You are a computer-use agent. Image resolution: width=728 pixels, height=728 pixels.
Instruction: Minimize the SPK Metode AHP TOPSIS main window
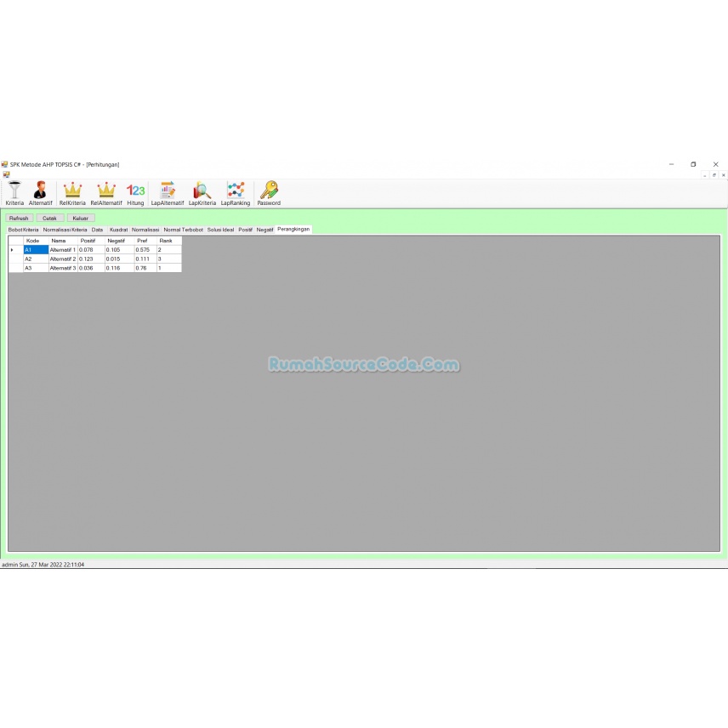[x=671, y=164]
